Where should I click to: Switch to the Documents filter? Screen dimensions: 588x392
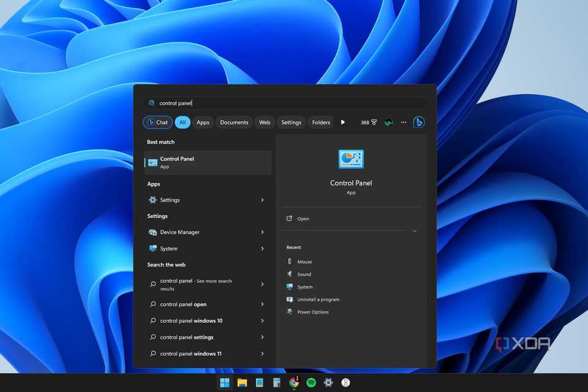coord(234,123)
